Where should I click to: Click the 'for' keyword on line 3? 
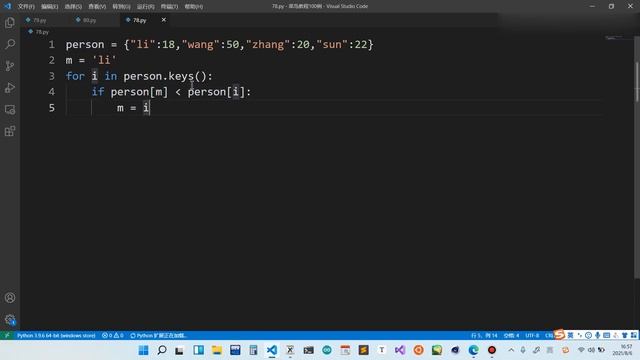coord(75,76)
